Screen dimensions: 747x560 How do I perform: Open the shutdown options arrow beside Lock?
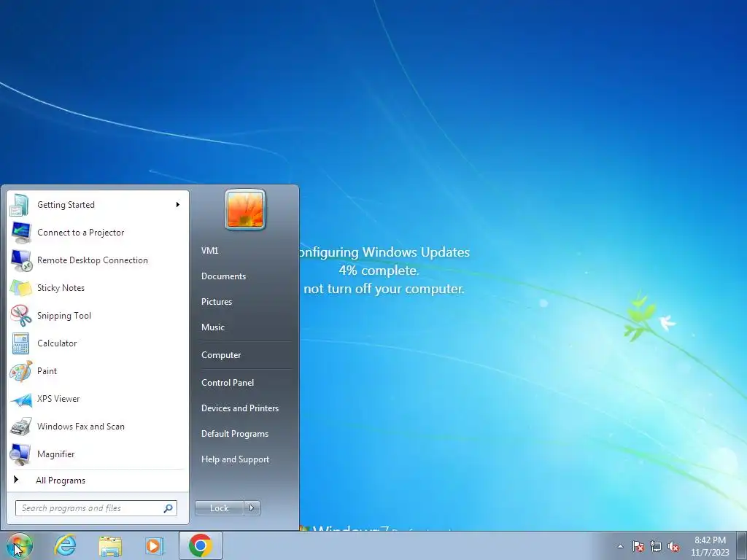point(252,508)
